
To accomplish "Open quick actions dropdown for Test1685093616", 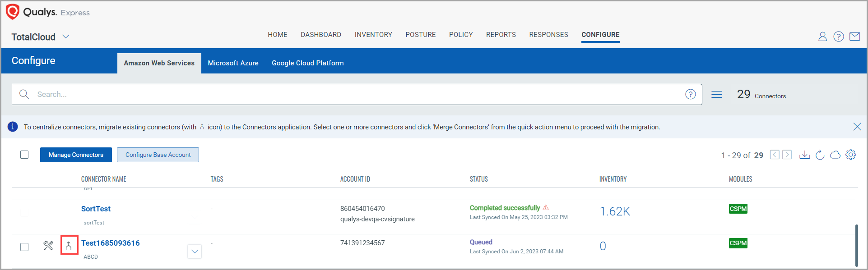I will pyautogui.click(x=195, y=252).
